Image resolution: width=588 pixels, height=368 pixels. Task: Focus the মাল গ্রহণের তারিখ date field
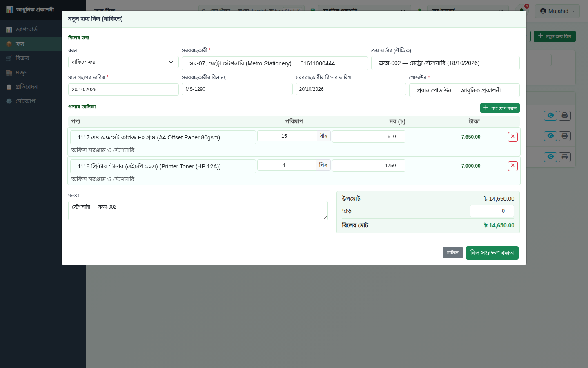123,90
